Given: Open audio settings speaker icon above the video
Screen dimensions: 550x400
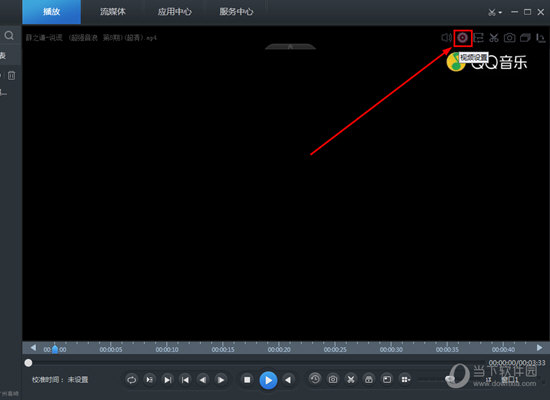Looking at the screenshot, I should [447, 37].
